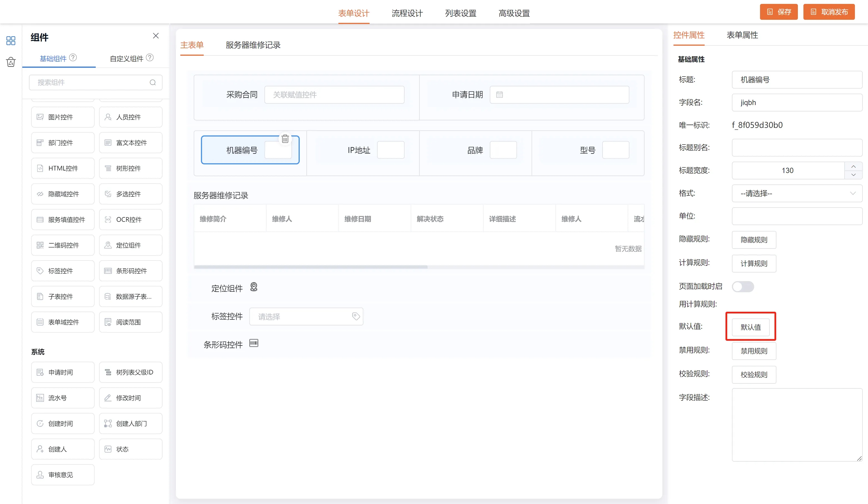The image size is (868, 504).
Task: Click the barcode icon beside 条形码控件
Action: 254,343
